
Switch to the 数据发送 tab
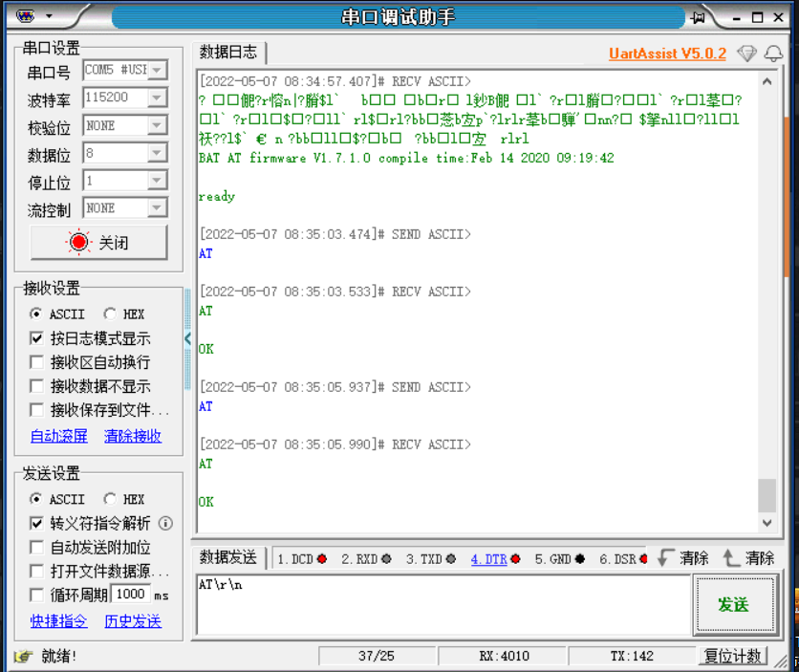tap(228, 557)
